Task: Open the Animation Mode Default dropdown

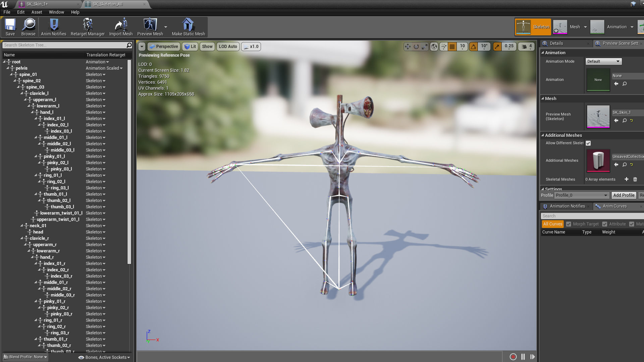Action: [x=603, y=61]
